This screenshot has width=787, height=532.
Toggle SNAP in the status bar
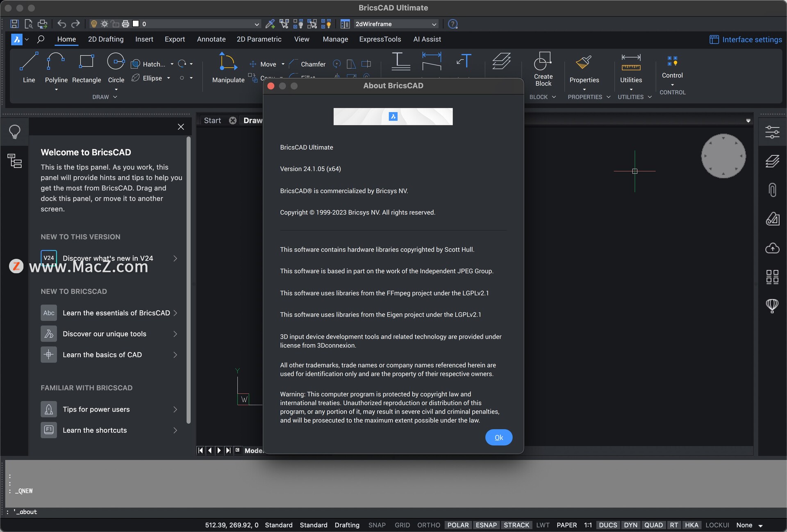[x=377, y=525]
